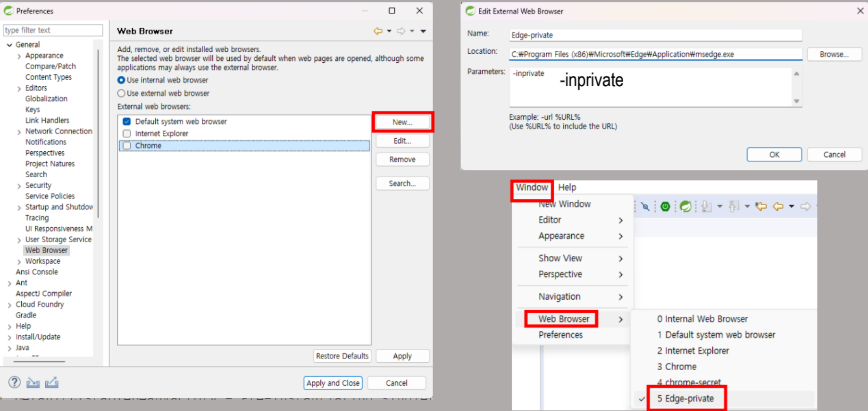The image size is (868, 411).
Task: Click the Edit... button
Action: (x=402, y=141)
